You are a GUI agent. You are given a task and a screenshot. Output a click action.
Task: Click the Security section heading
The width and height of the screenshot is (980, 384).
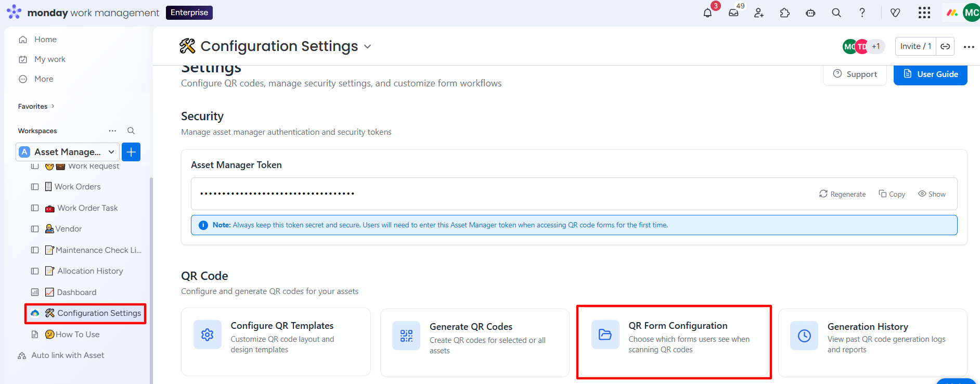click(x=202, y=116)
